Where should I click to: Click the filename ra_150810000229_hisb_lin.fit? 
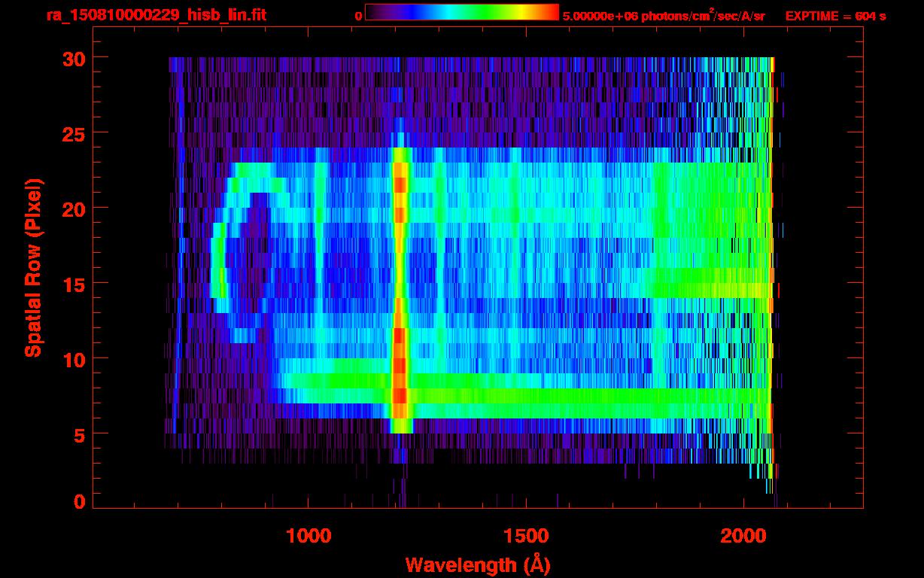click(x=155, y=15)
